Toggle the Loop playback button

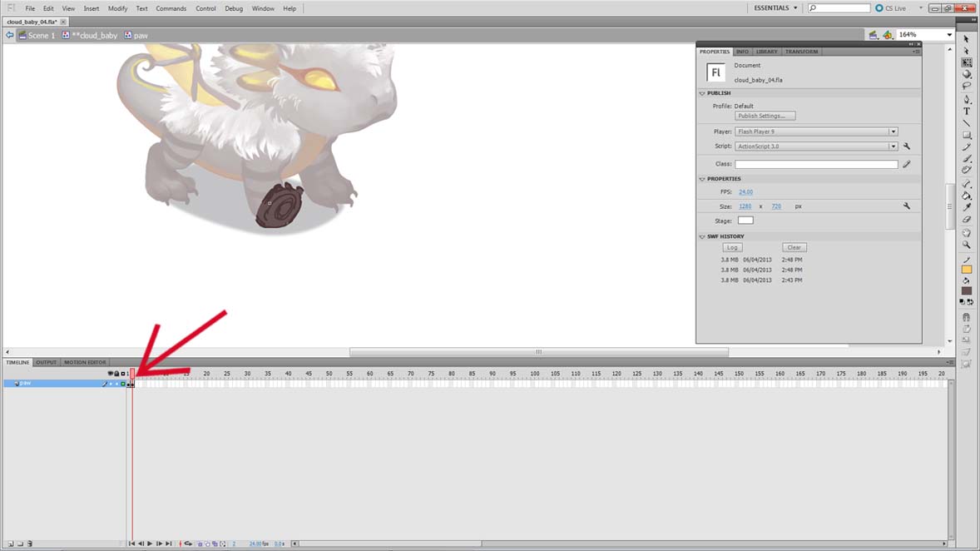click(x=188, y=544)
